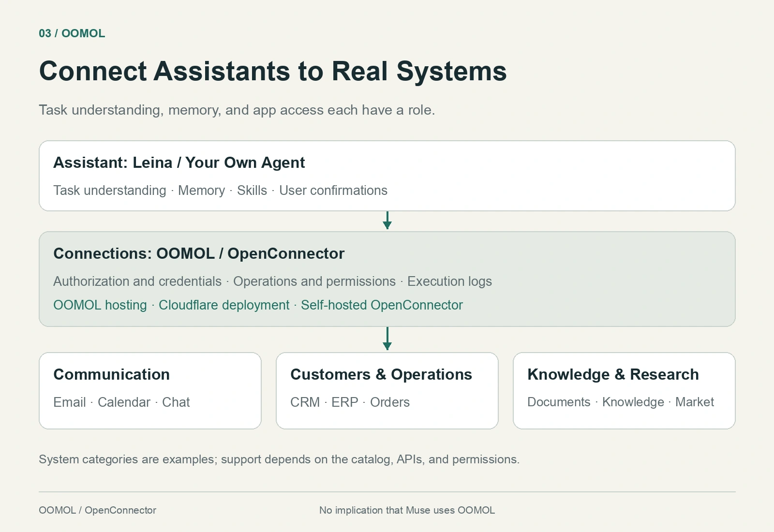The height and width of the screenshot is (532, 774).
Task: Click the subtitle starting 'Task understanding, memory, and app access'
Action: pos(237,110)
